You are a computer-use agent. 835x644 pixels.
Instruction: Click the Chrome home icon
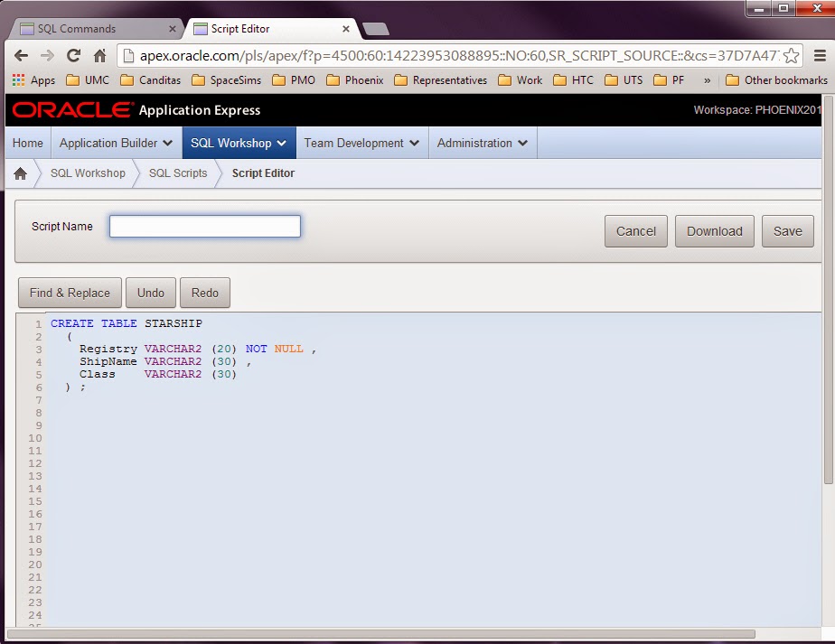(x=102, y=54)
